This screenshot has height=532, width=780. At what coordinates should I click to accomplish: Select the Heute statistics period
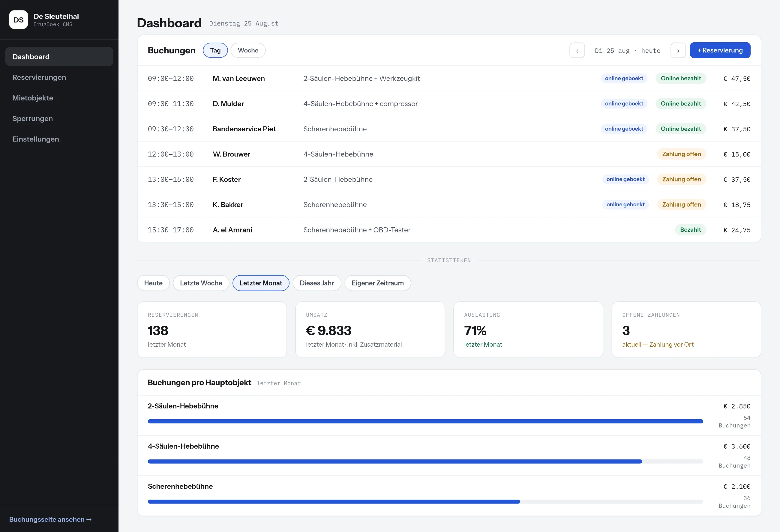point(153,283)
